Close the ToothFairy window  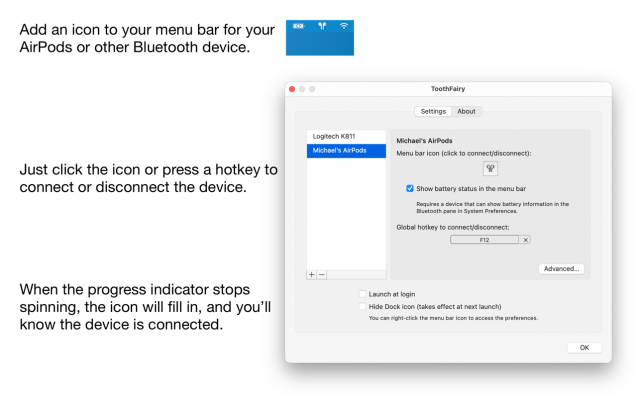(x=292, y=89)
